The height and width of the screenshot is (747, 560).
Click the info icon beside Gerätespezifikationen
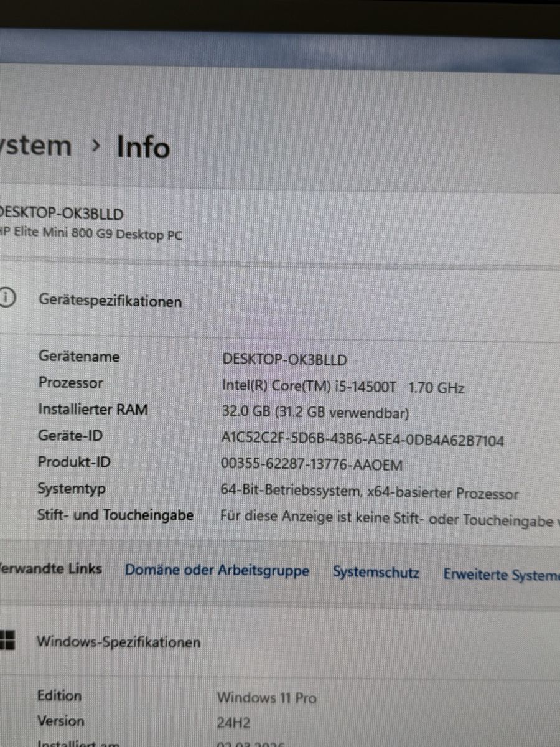point(6,298)
